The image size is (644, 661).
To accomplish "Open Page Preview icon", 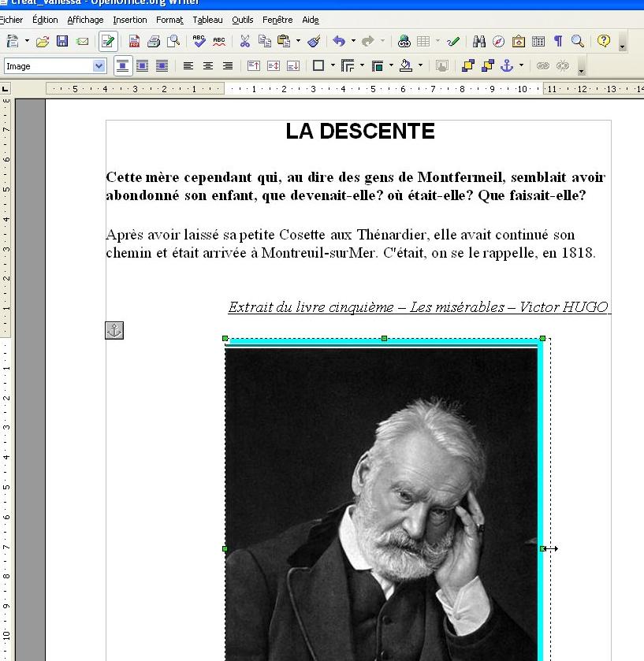I will click(173, 41).
